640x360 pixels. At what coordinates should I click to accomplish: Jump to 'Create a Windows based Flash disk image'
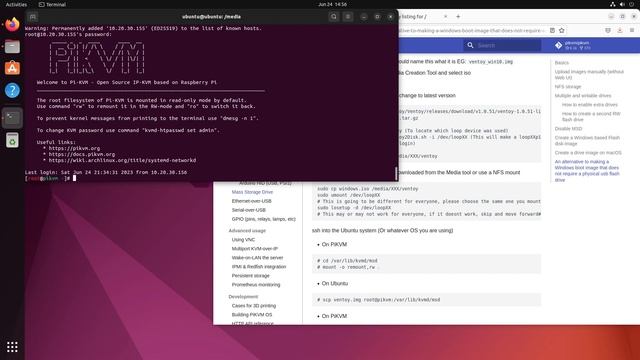pyautogui.click(x=587, y=140)
